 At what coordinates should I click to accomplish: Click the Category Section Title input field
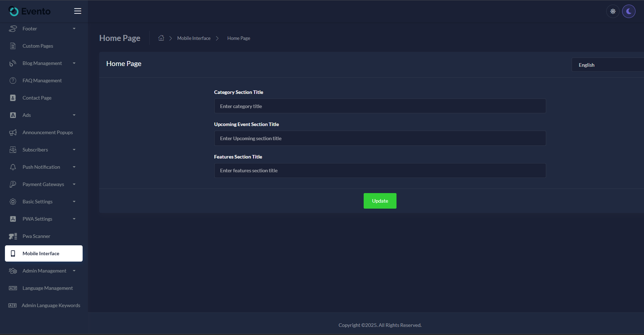pos(380,106)
